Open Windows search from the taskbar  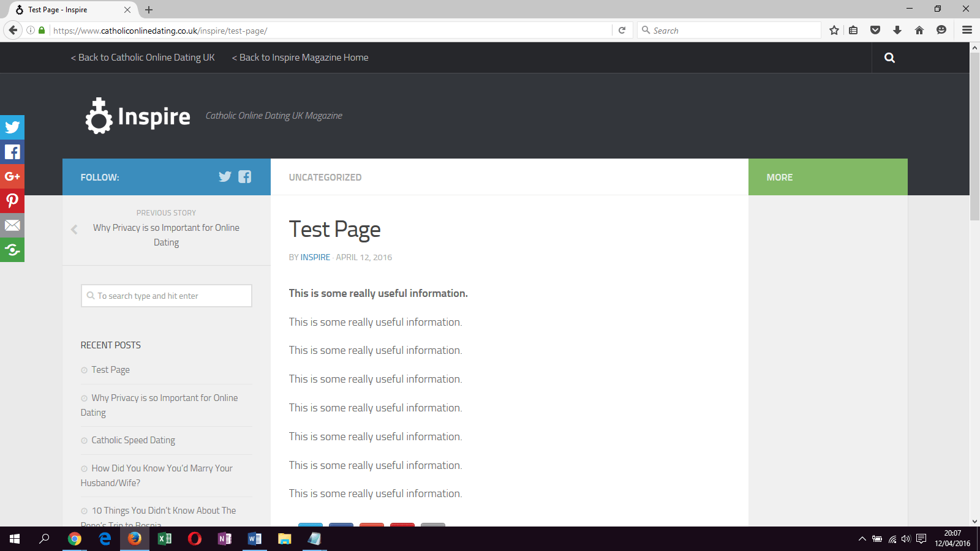[x=45, y=539]
